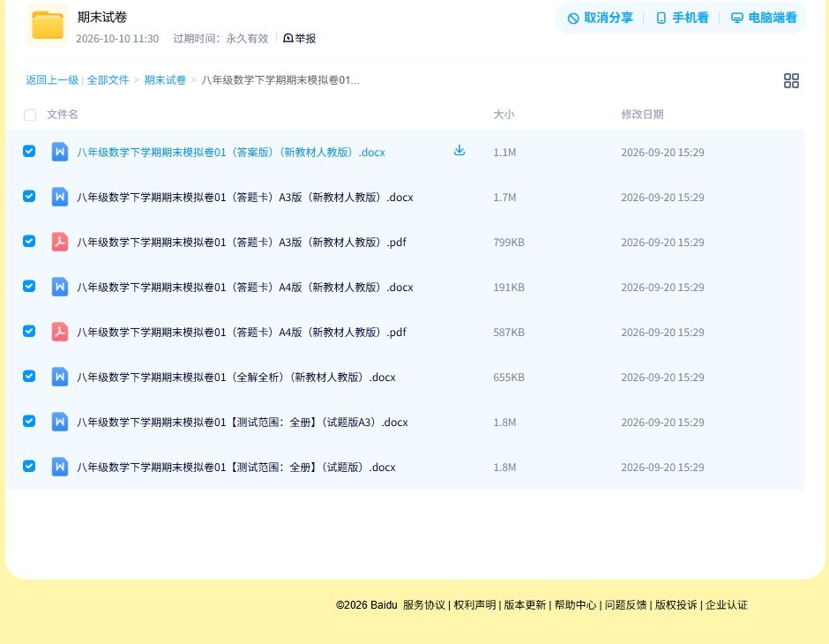Uncheck the 试题版 docx checkbox
Image resolution: width=829 pixels, height=644 pixels.
pyautogui.click(x=29, y=466)
